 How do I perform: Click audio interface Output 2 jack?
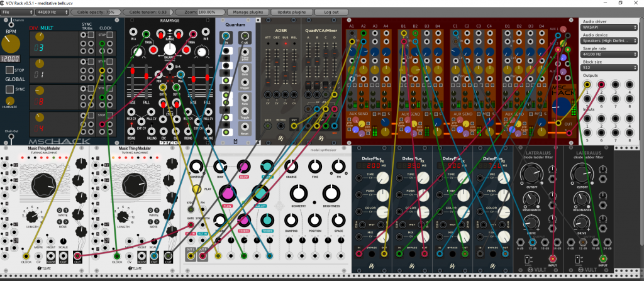pyautogui.click(x=601, y=85)
